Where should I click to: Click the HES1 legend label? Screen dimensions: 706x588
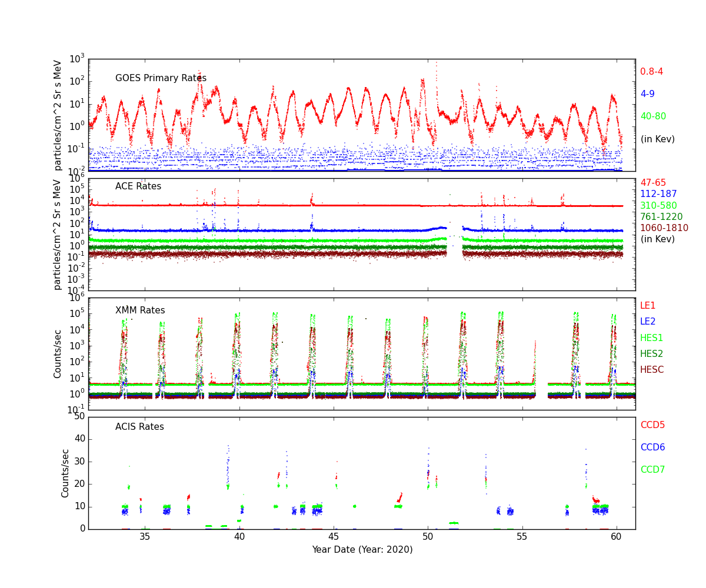pos(651,338)
